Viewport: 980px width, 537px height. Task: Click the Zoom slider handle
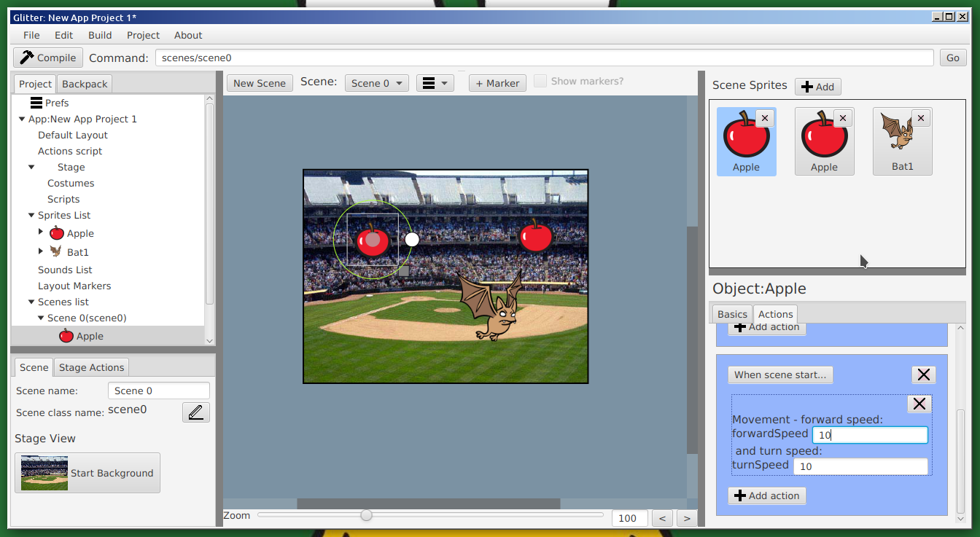(x=367, y=515)
